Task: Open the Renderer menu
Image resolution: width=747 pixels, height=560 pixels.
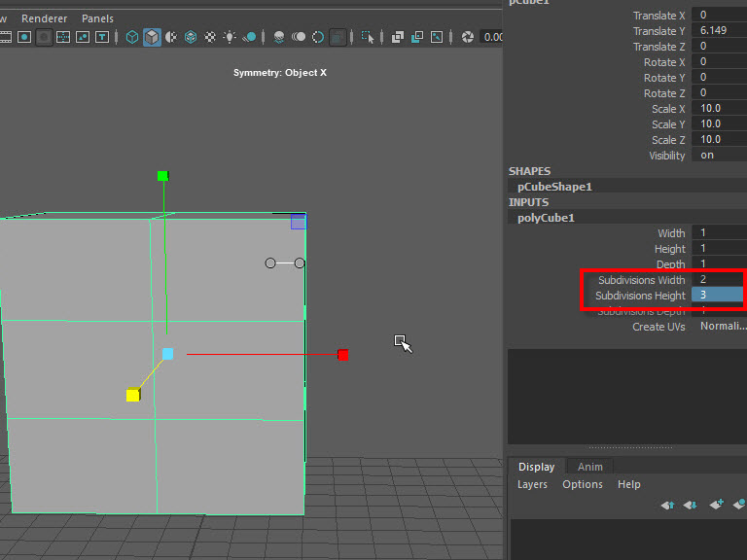Action: (x=45, y=18)
